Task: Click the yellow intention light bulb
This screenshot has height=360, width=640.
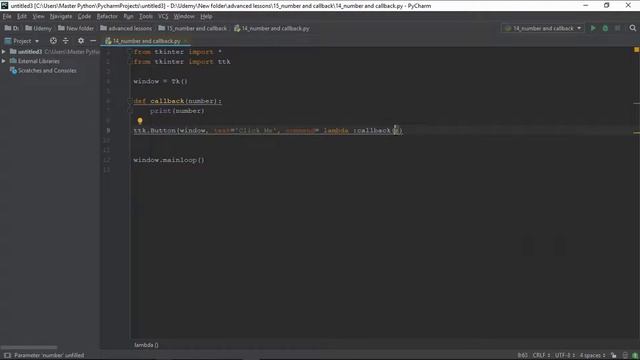Action: [140, 121]
